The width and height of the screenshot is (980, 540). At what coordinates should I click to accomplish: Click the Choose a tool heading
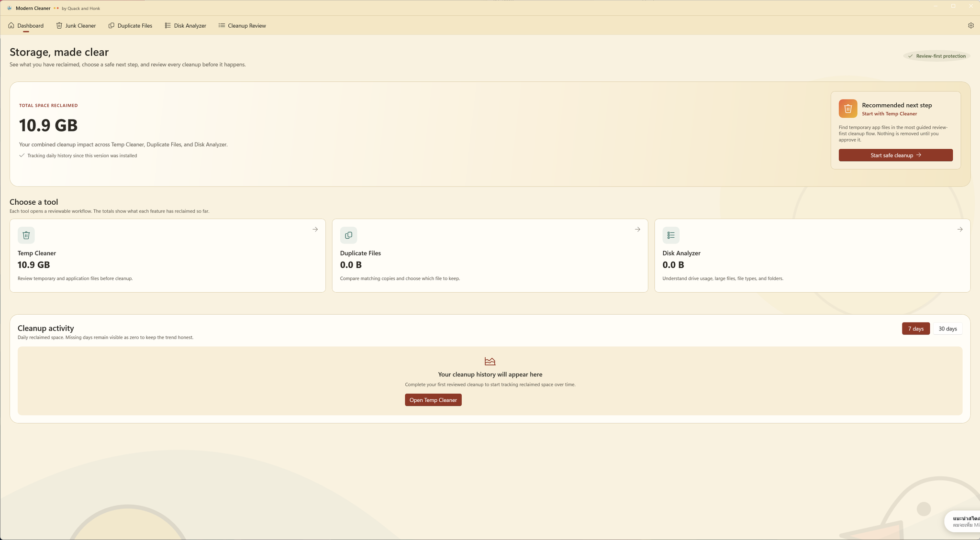click(x=33, y=202)
